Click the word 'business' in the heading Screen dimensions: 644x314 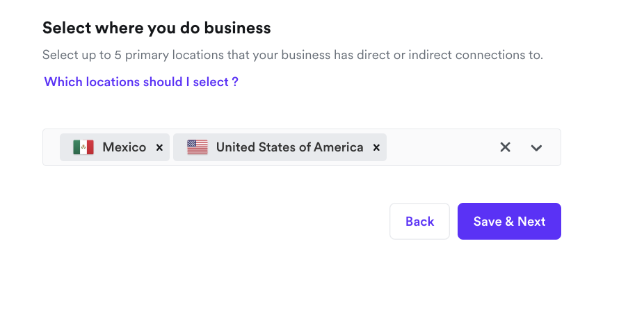pos(241,28)
